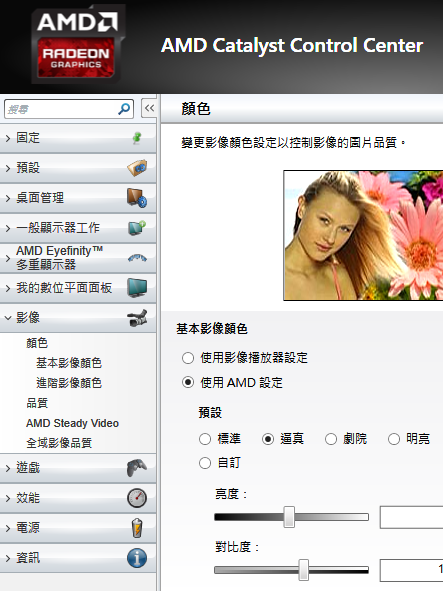Expand the 資訊 section
The image size is (443, 591).
point(78,558)
